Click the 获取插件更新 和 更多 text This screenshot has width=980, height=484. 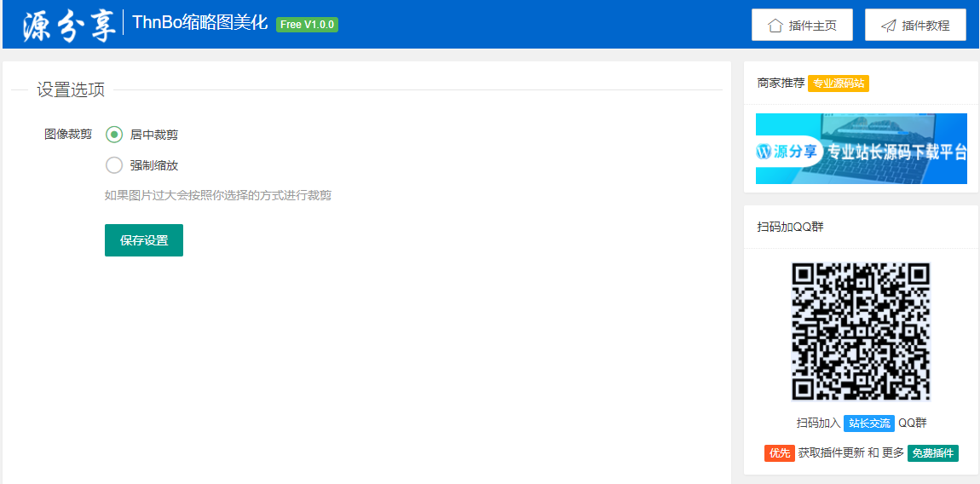click(x=850, y=452)
